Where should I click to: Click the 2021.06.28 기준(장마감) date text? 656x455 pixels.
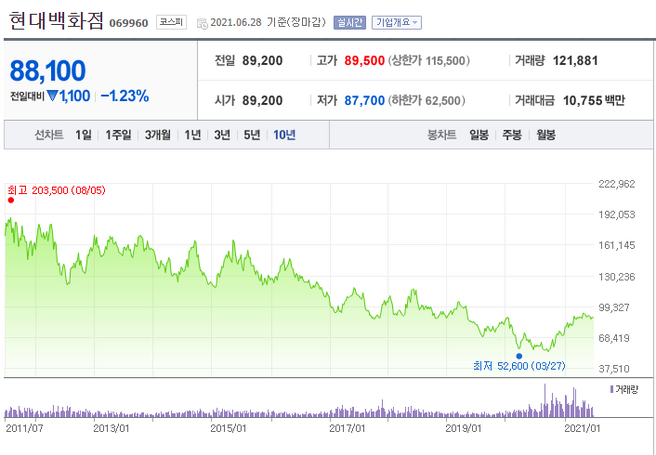(268, 23)
